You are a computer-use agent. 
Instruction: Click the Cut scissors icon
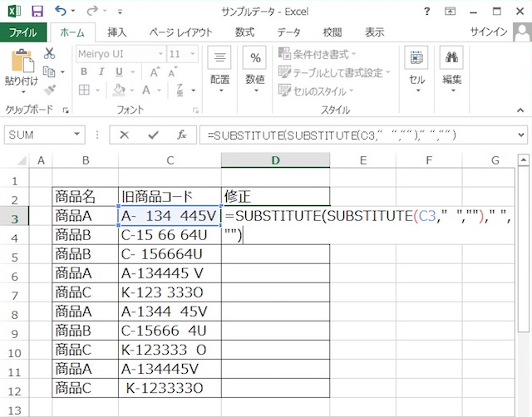[x=49, y=53]
